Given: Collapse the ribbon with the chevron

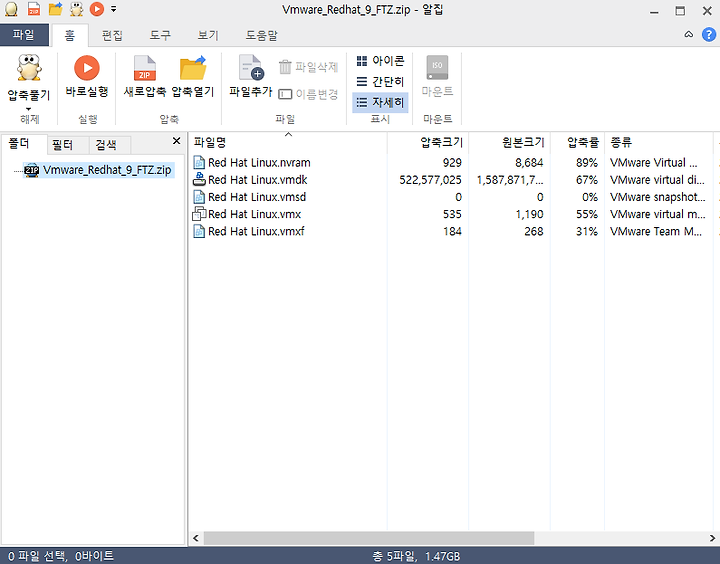Looking at the screenshot, I should (x=689, y=34).
